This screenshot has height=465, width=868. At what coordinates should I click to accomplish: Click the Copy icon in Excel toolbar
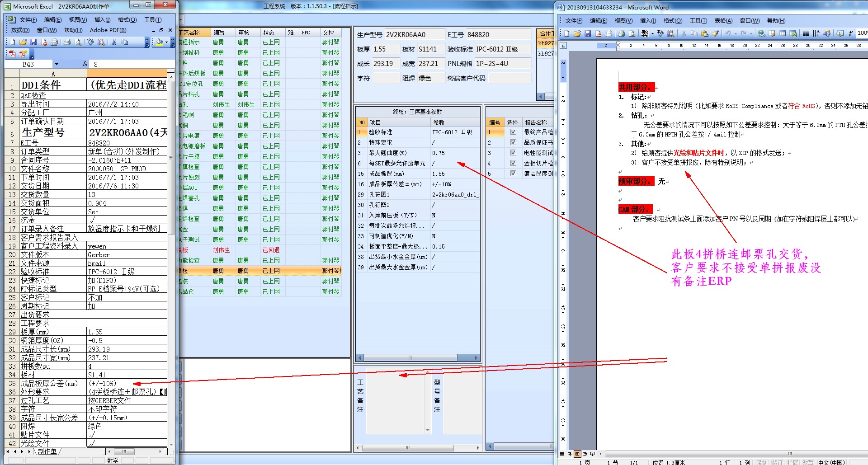point(125,42)
